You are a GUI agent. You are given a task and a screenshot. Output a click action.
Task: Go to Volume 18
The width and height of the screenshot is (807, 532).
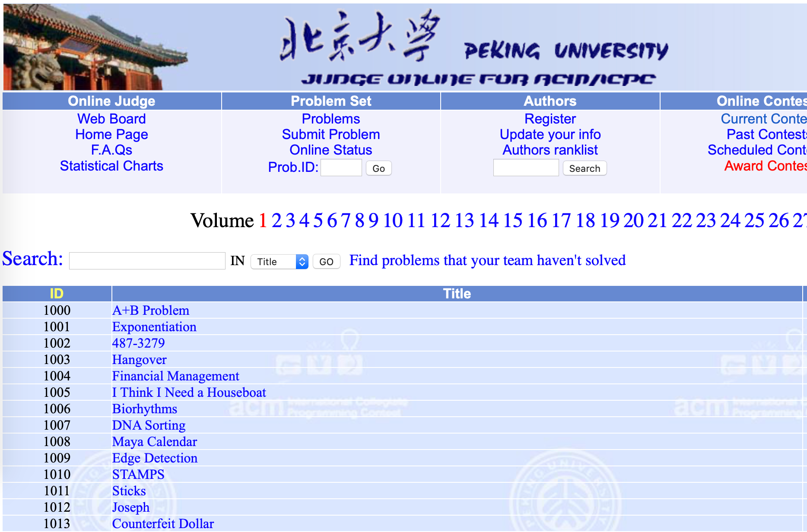[x=585, y=221]
